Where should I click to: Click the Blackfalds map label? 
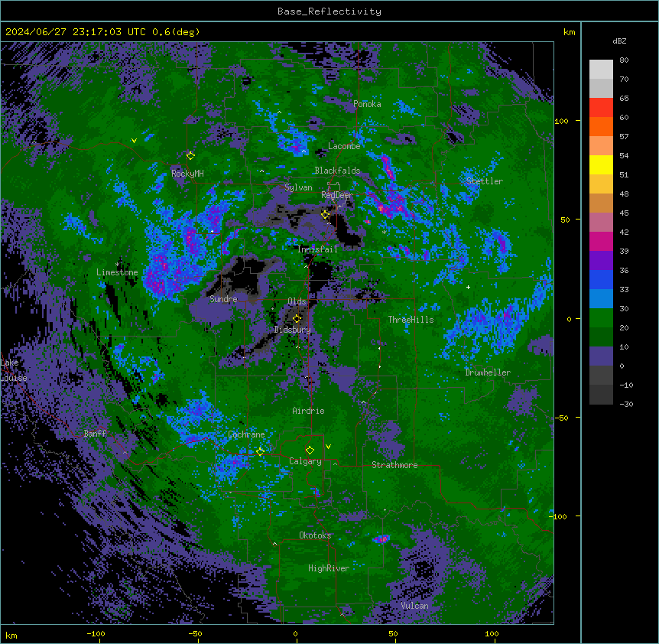pos(337,171)
